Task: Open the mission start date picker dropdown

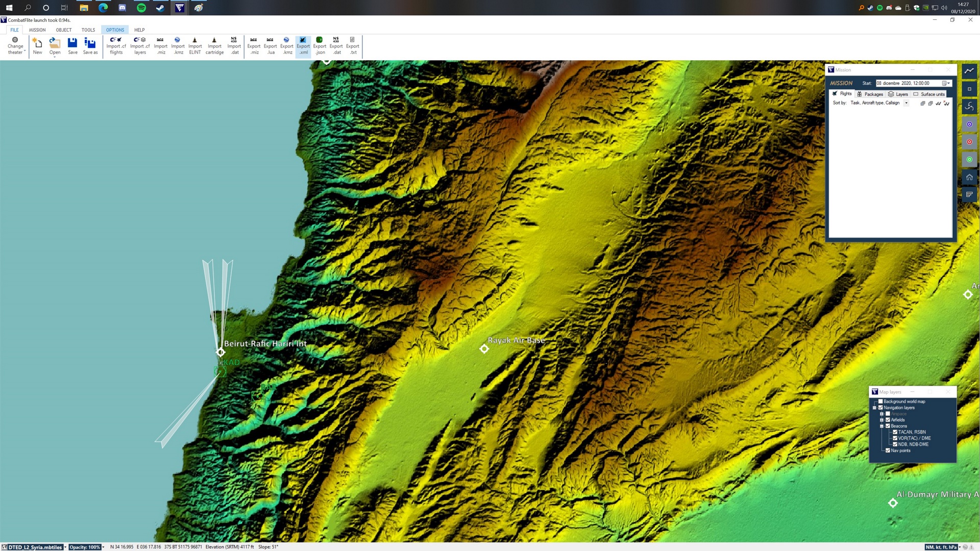Action: [x=946, y=83]
